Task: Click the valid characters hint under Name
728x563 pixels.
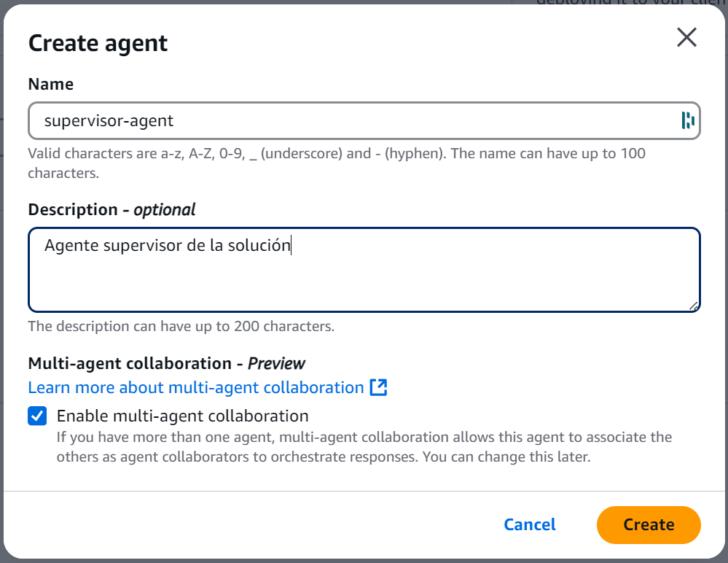Action: (335, 154)
